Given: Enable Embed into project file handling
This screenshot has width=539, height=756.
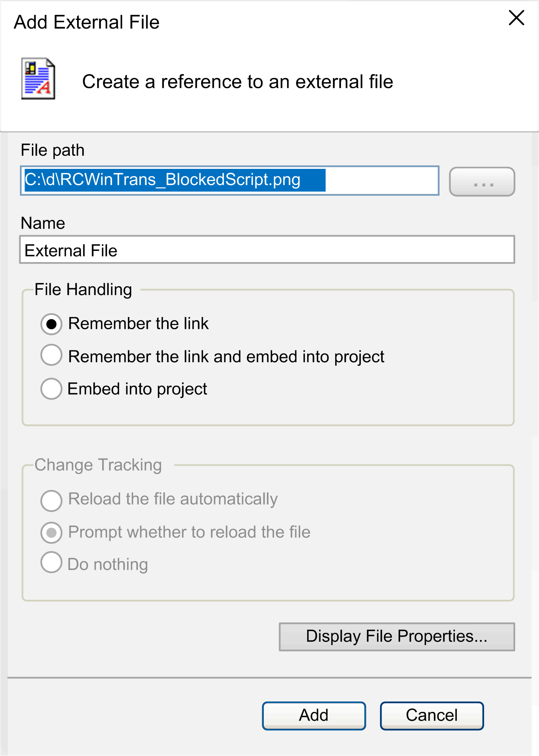Looking at the screenshot, I should (x=51, y=389).
